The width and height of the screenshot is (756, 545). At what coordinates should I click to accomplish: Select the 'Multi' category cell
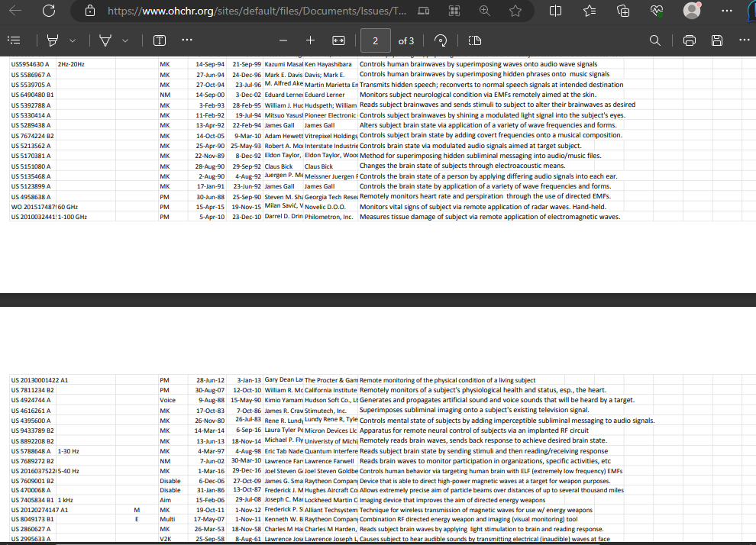coord(167,519)
